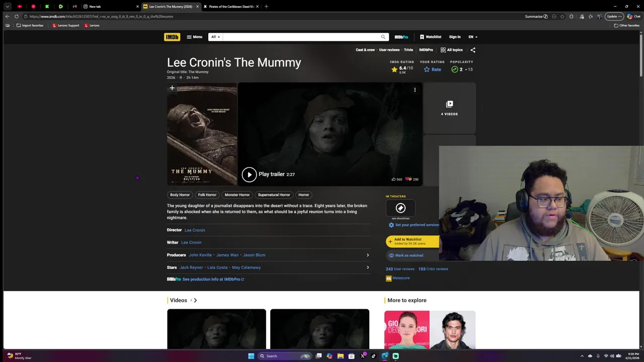Submit search with the magnifier icon

[383, 37]
